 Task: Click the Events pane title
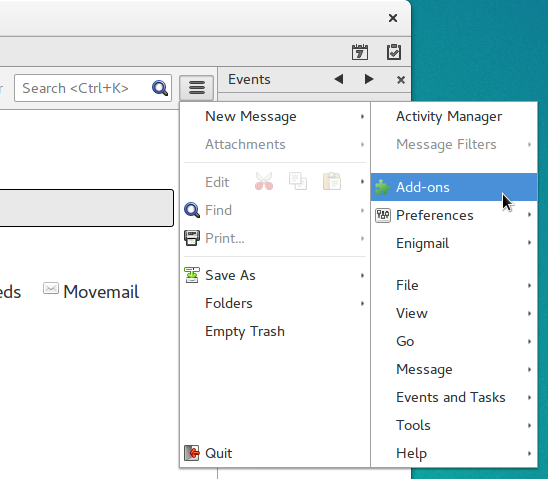249,79
